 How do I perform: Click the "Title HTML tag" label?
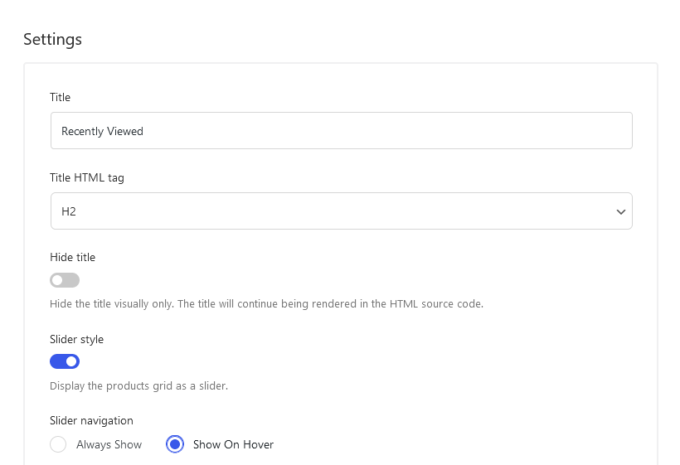click(x=87, y=178)
